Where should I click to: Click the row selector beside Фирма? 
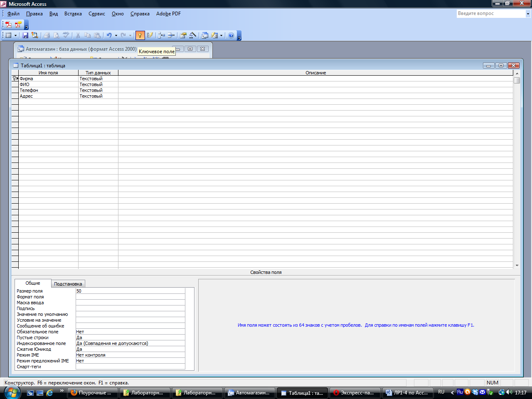tap(15, 79)
